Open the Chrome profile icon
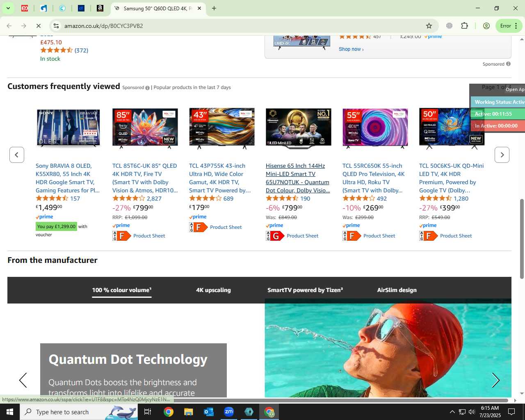This screenshot has height=420, width=525. (486, 26)
